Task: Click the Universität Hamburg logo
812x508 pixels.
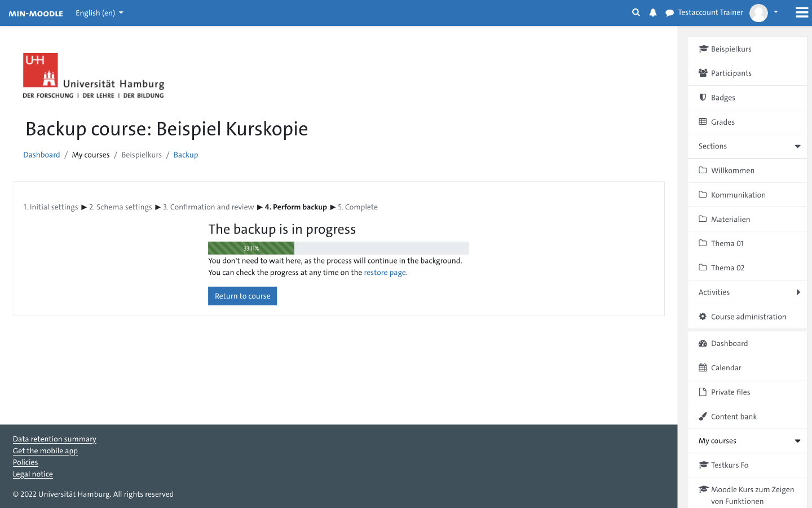Action: tap(94, 76)
